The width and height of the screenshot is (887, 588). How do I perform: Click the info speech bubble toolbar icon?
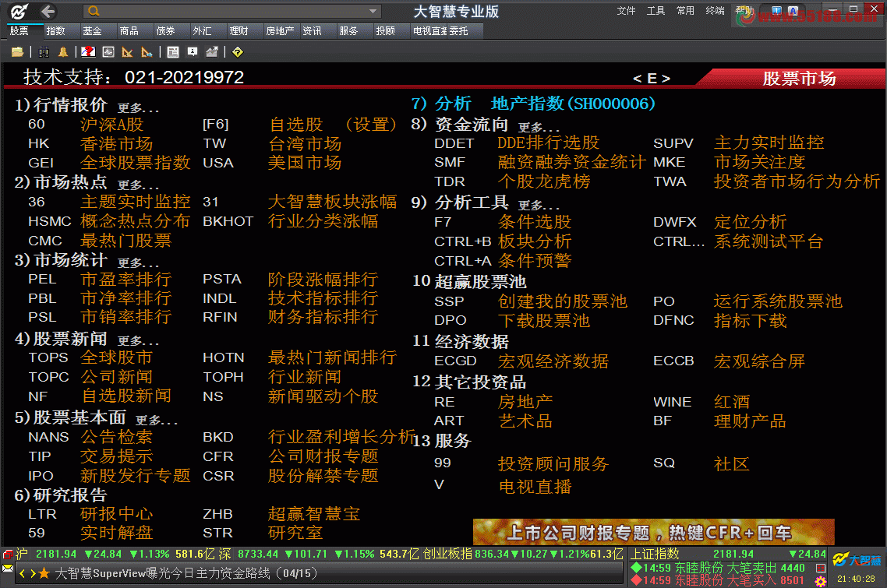click(x=193, y=52)
